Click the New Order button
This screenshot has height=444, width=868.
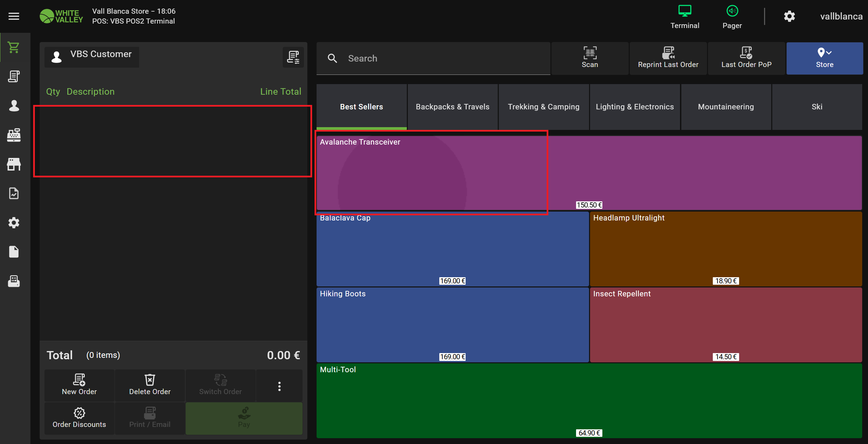[79, 385]
